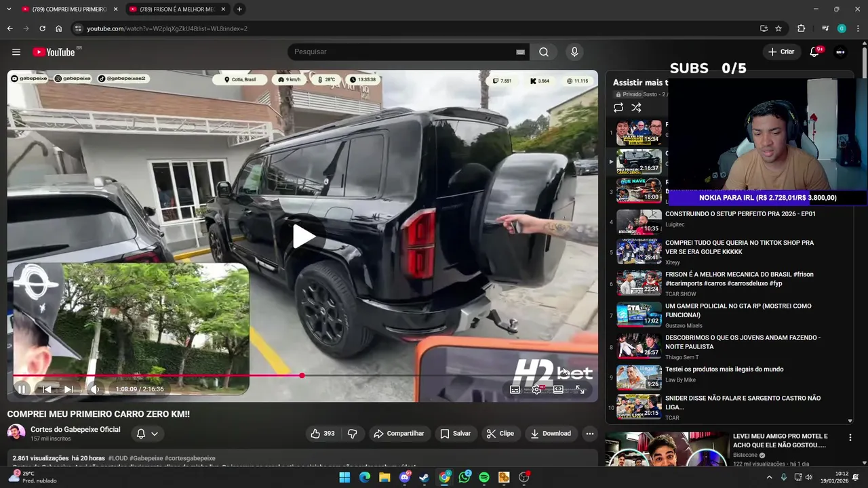Close the FRISON É A MELHOR tab

[223, 9]
